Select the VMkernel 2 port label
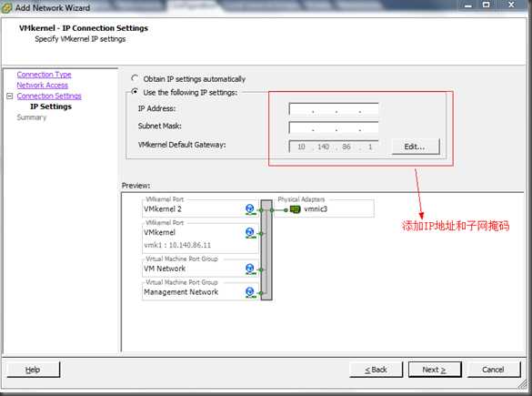The height and width of the screenshot is (396, 532). (163, 208)
